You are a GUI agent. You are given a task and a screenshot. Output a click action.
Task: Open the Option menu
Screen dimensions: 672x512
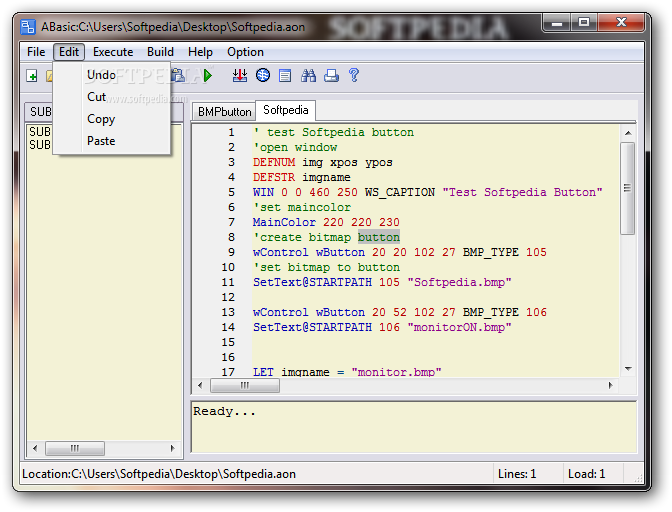coord(245,52)
